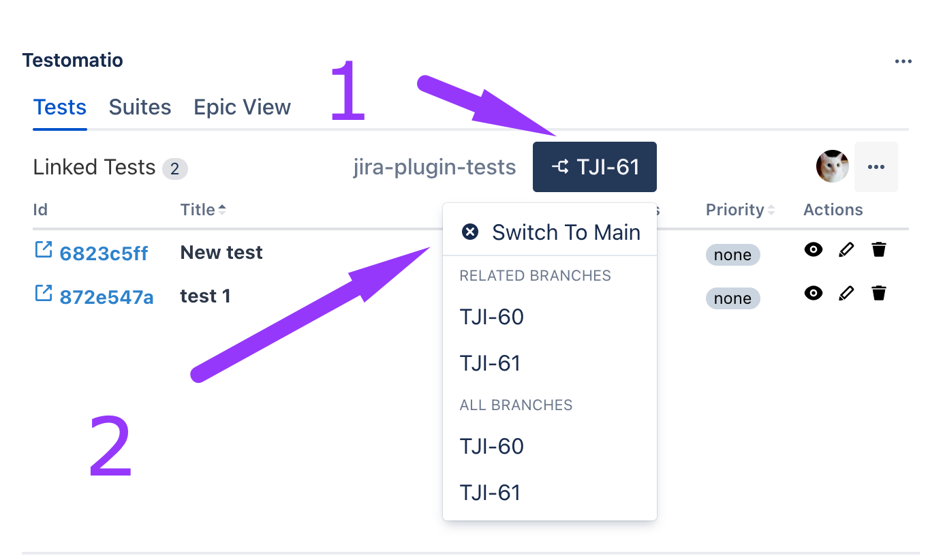Edit New test with the pencil icon
The height and width of the screenshot is (560, 943).
(x=846, y=250)
